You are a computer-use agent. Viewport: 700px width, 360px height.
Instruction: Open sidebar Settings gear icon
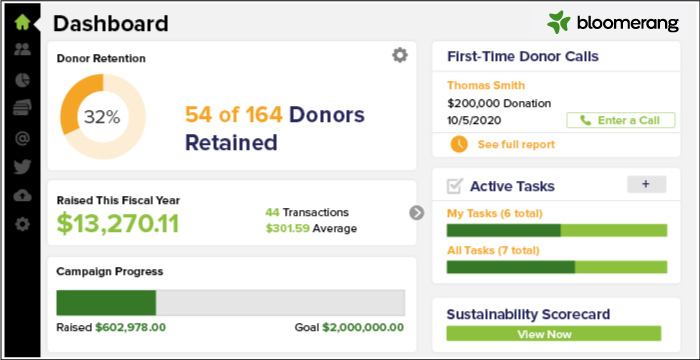[22, 224]
